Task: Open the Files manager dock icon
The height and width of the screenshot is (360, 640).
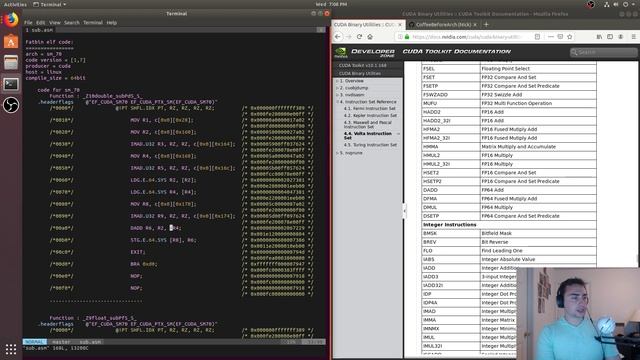Action: 11,63
